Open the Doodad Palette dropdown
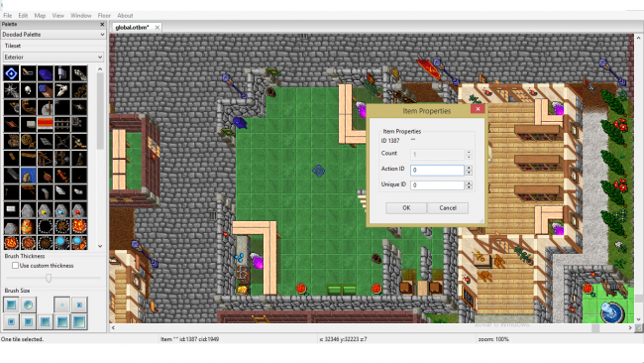 point(54,35)
